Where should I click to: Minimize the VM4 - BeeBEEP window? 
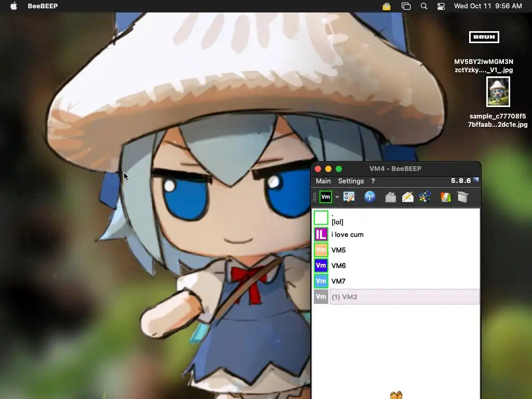click(x=328, y=169)
